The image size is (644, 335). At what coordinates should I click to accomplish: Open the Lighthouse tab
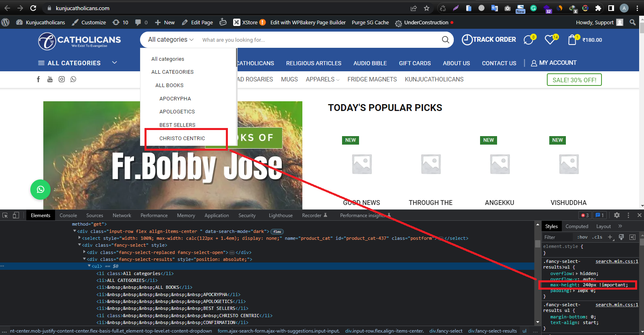point(281,216)
